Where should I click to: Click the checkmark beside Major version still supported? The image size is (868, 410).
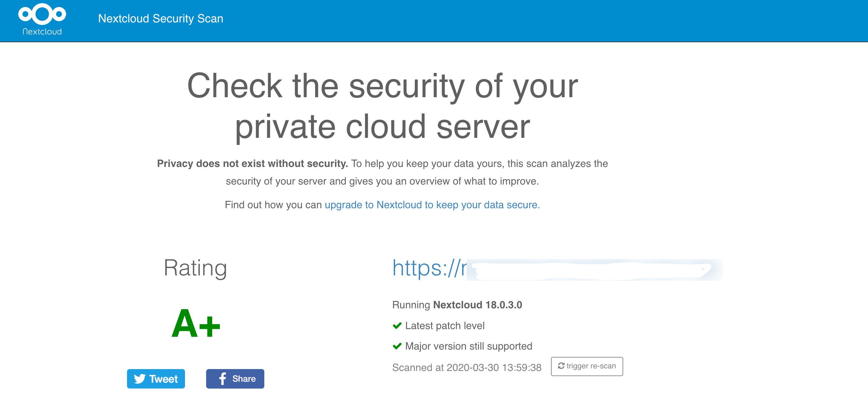pyautogui.click(x=397, y=346)
